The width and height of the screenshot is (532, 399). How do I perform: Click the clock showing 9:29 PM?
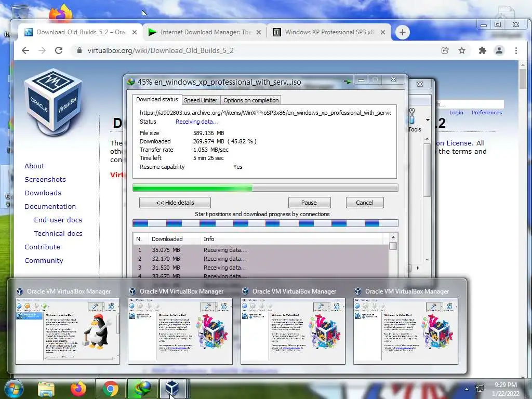point(506,385)
